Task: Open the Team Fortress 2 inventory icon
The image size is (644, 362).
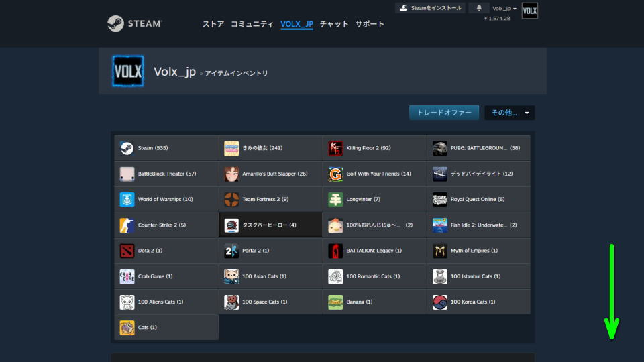Action: pyautogui.click(x=231, y=200)
